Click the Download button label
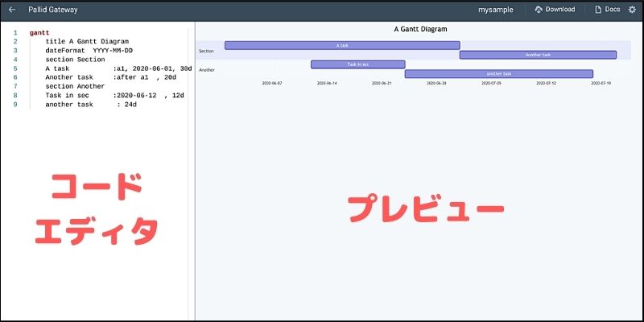The height and width of the screenshot is (322, 644). coord(560,10)
